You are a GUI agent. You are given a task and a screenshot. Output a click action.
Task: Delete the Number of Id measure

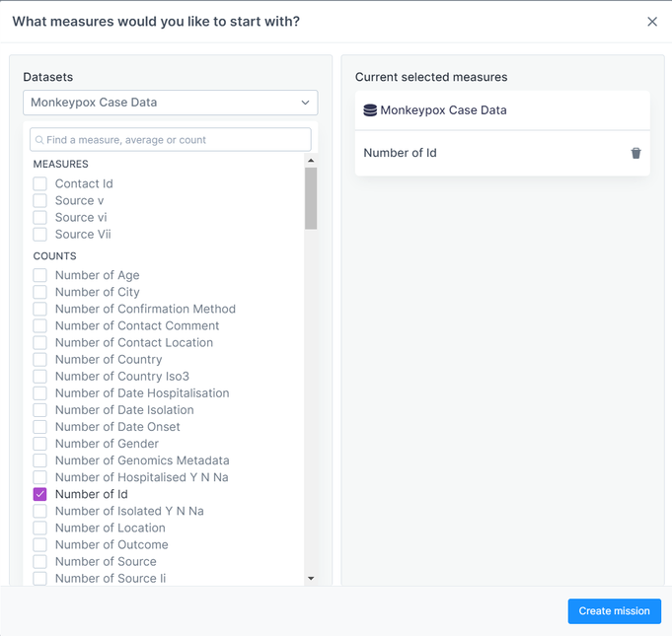pyautogui.click(x=635, y=153)
